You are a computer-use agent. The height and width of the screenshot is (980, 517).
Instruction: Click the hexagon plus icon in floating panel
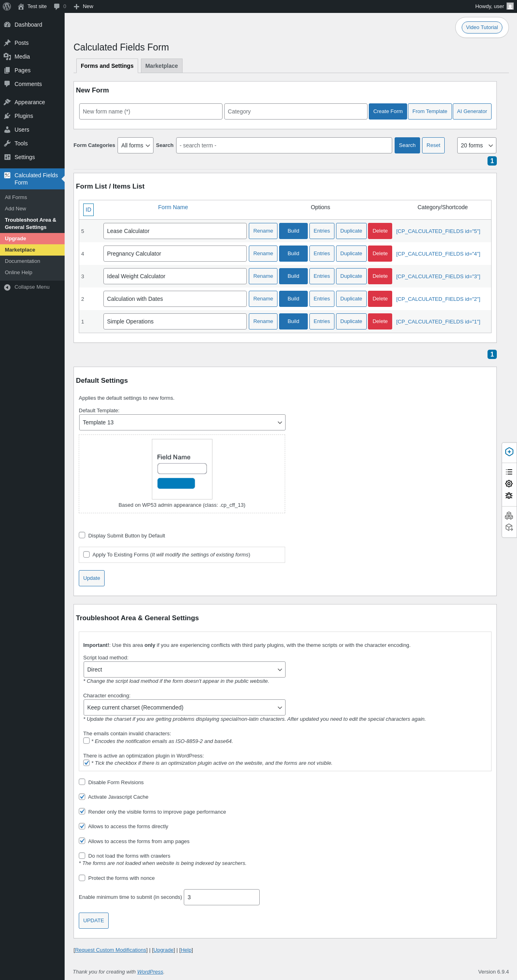pos(509,452)
